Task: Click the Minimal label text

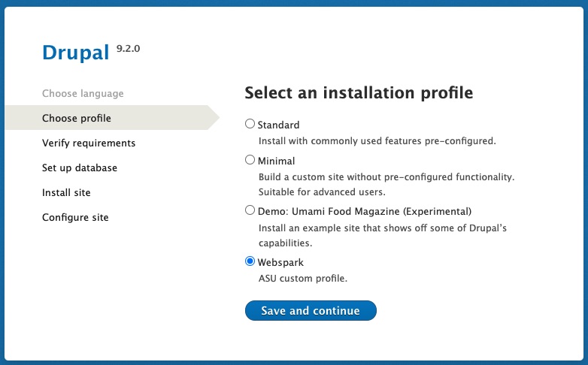Action: [277, 161]
